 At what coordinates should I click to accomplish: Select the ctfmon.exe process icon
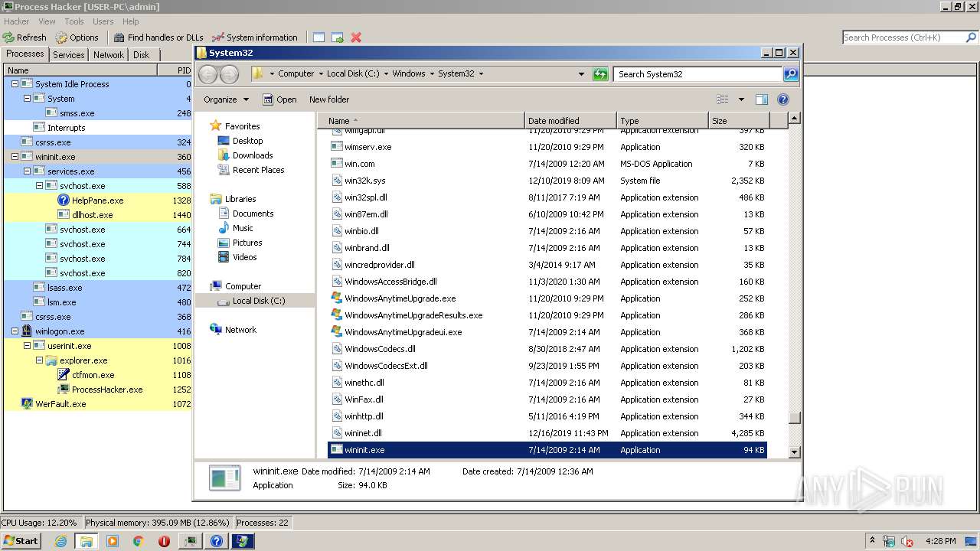(64, 375)
